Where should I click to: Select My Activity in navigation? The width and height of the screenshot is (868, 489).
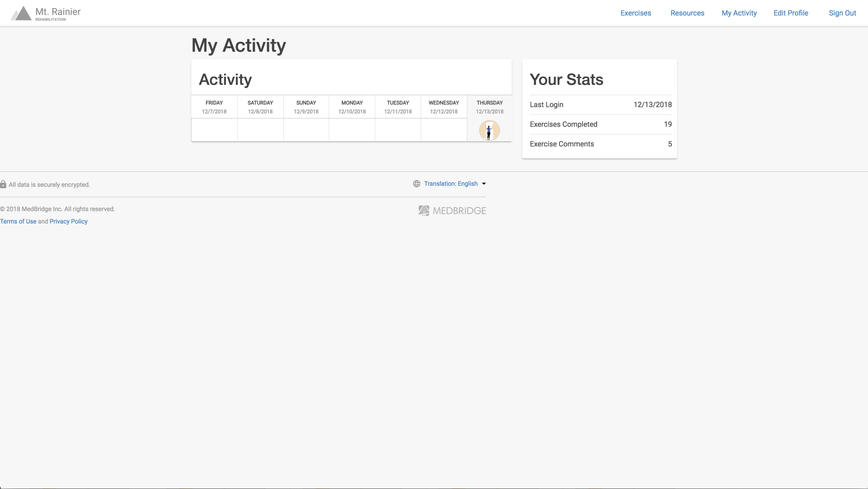click(739, 13)
